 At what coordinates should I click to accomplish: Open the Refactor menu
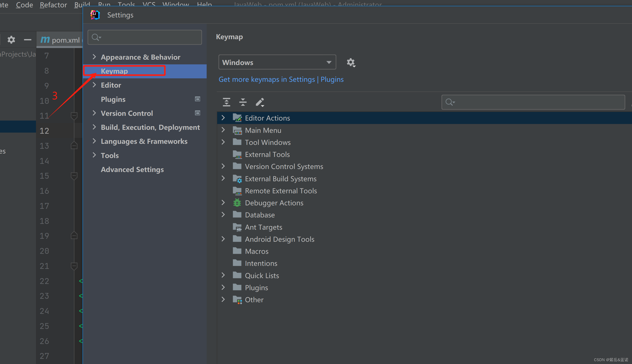pos(53,5)
